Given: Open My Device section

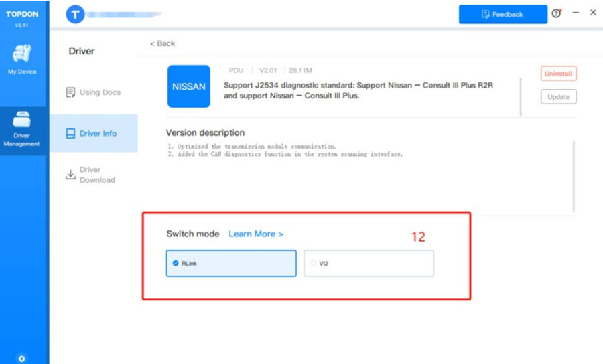Looking at the screenshot, I should 22,60.
